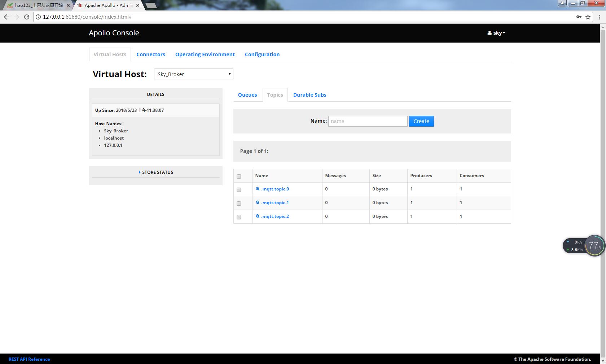606x364 pixels.
Task: Open the .mqtt.topic.1 link
Action: tap(275, 202)
